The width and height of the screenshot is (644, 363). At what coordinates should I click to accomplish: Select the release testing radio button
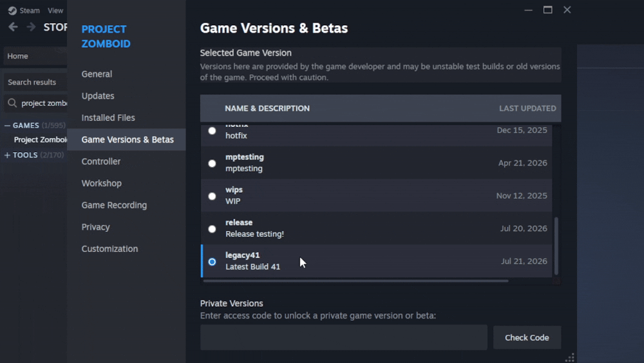click(x=212, y=229)
